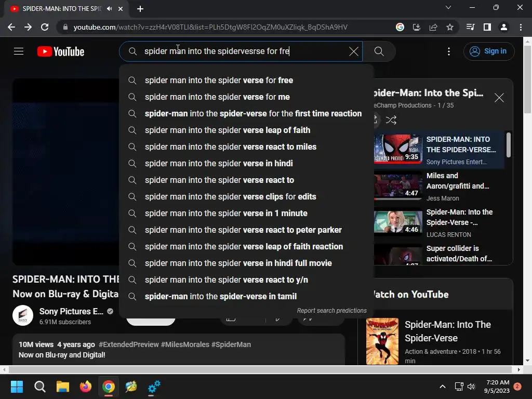Play the 9:35 Spider-Verse playlist video

tap(397, 149)
